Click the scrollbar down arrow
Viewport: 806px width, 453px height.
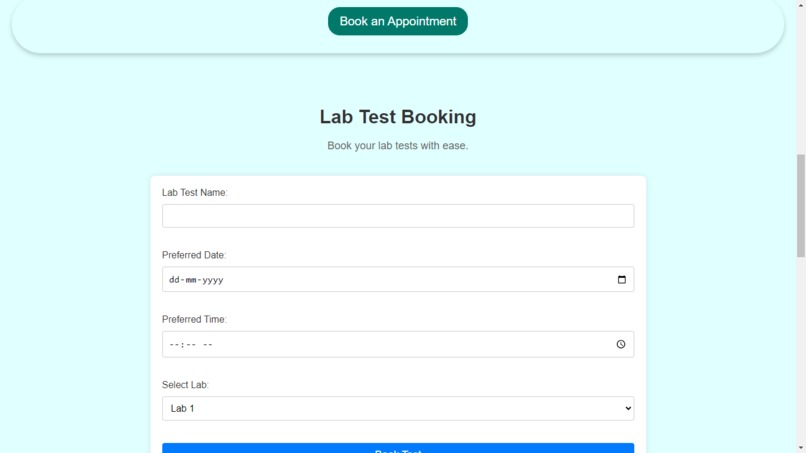801,449
